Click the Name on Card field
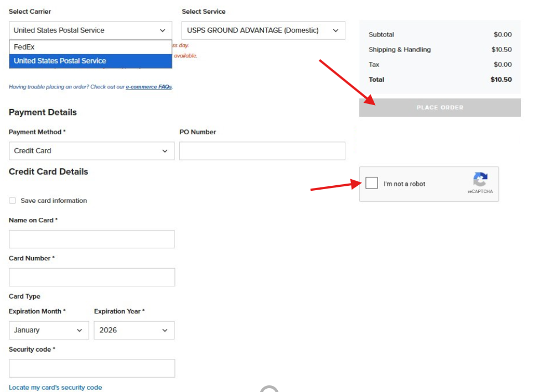Image resolution: width=533 pixels, height=392 pixels. [91, 239]
